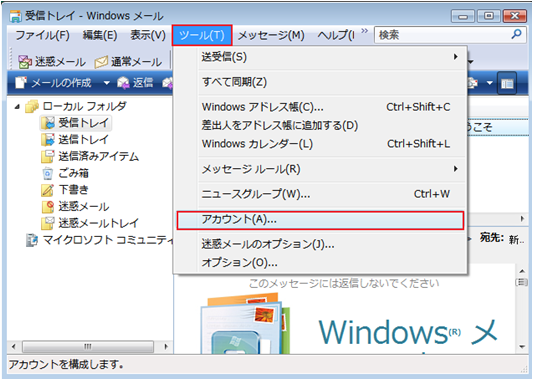Open the 表示(V) menu
Image resolution: width=533 pixels, height=380 pixels.
[148, 35]
